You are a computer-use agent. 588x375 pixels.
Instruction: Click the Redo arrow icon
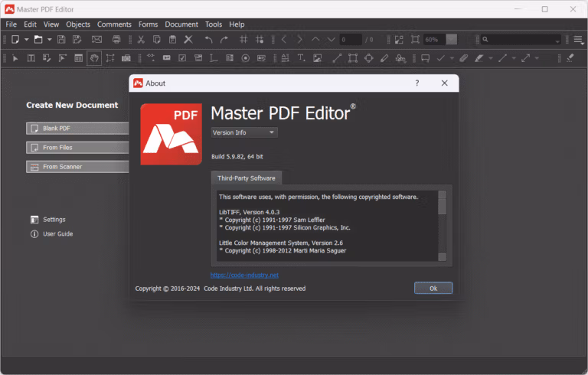coord(224,39)
